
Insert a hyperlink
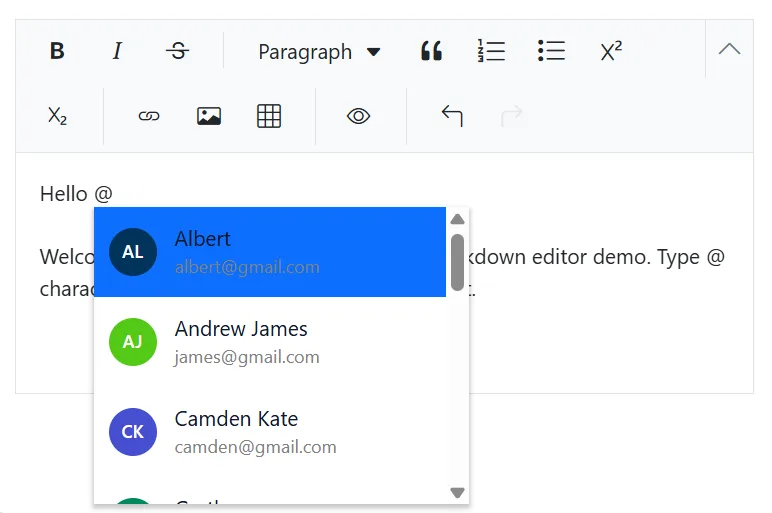(x=149, y=116)
